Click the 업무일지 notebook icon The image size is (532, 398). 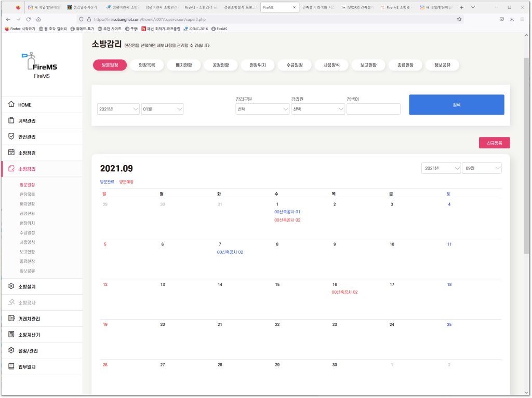11,367
